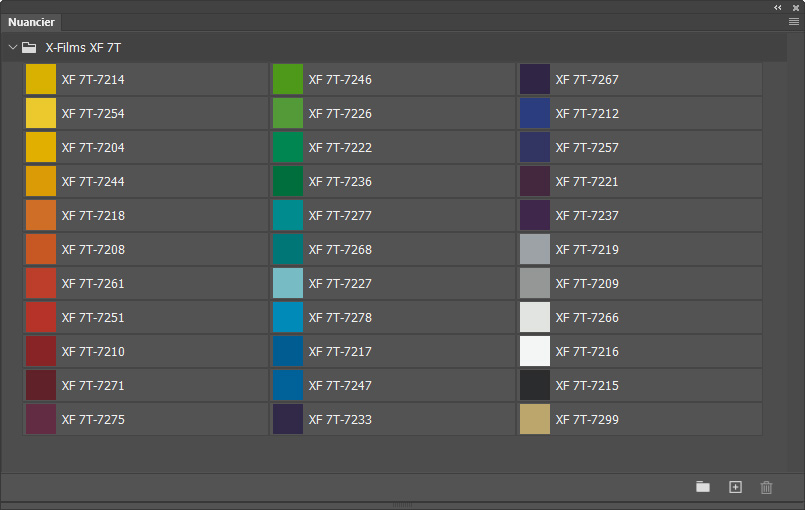Switch to the Nuancier tab
Viewport: 805px width, 510px height.
point(31,22)
